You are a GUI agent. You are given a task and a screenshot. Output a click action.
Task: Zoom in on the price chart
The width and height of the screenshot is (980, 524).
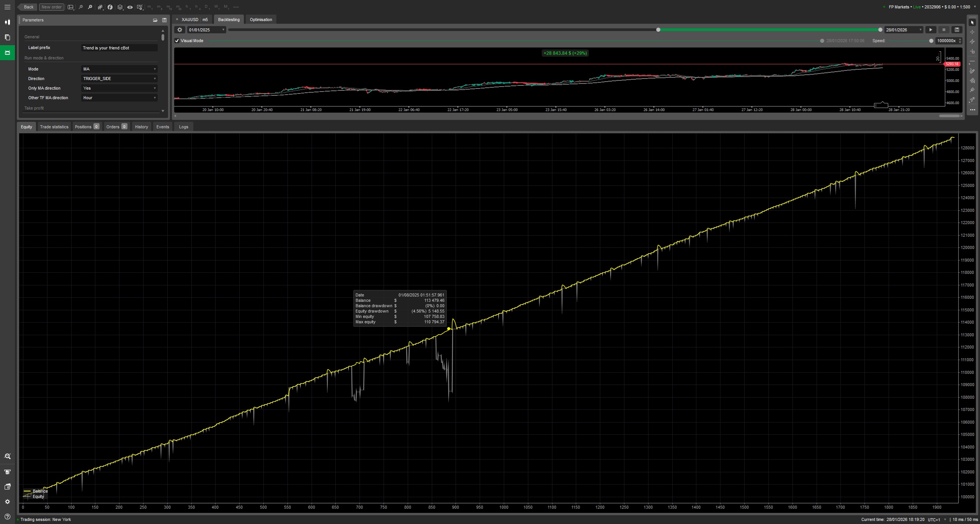[90, 7]
